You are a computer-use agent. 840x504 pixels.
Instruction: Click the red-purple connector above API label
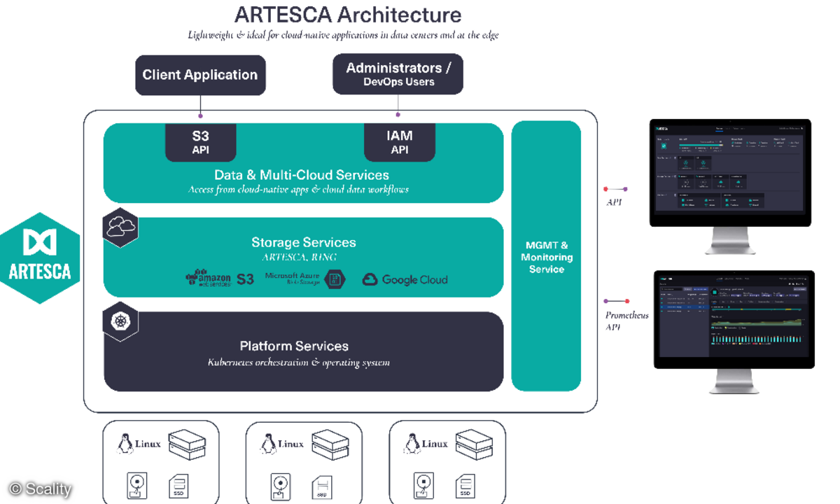tap(616, 189)
